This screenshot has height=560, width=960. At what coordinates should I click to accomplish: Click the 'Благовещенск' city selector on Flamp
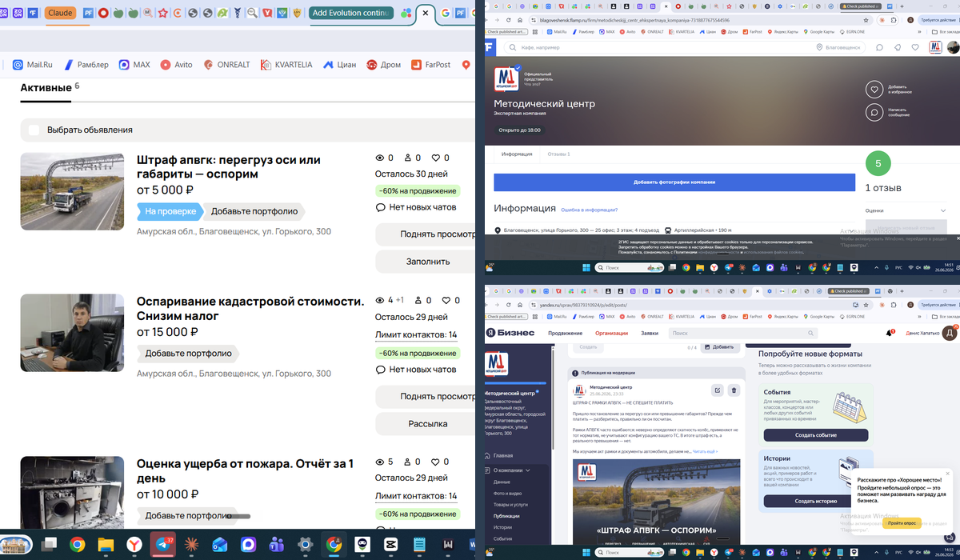838,48
